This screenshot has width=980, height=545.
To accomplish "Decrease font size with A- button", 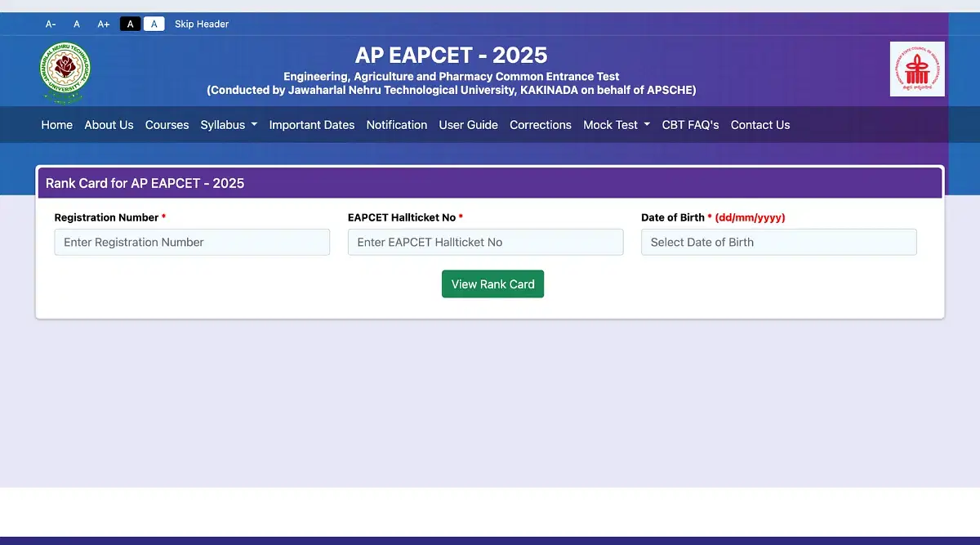I will [51, 24].
